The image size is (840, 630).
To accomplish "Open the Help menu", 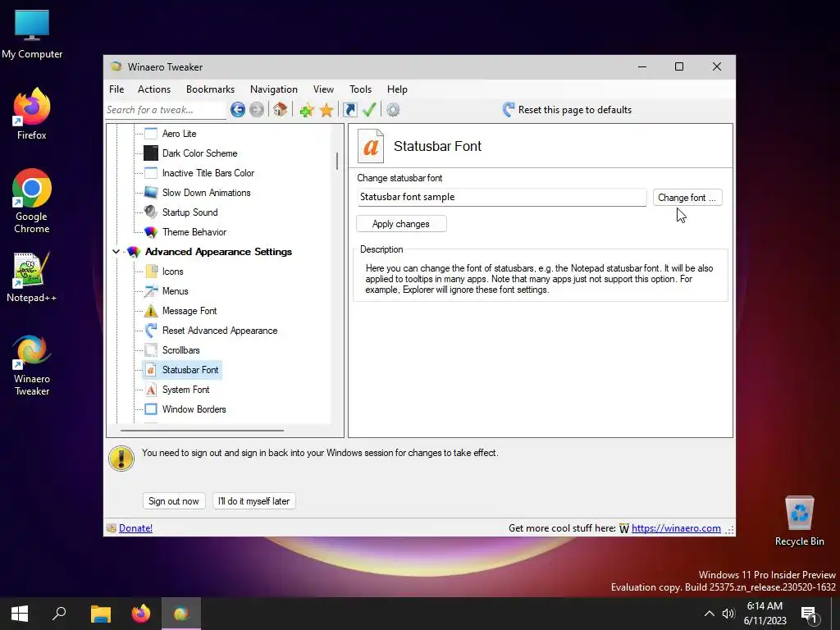I will [x=397, y=89].
